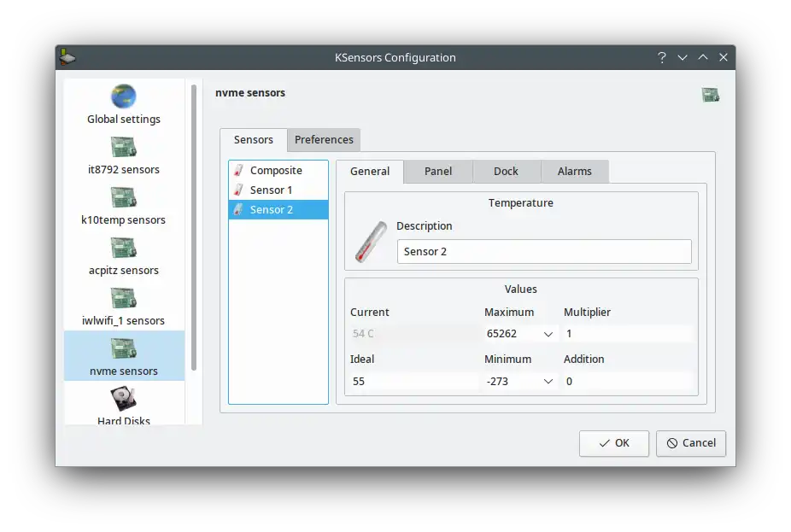This screenshot has width=791, height=532.
Task: Open the Hard Disks drive icon
Action: (x=124, y=399)
